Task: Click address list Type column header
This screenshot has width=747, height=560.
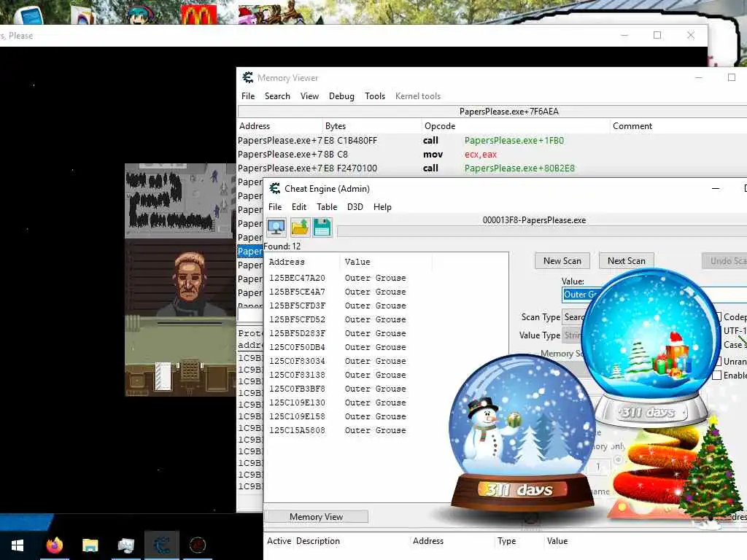Action: click(519, 541)
